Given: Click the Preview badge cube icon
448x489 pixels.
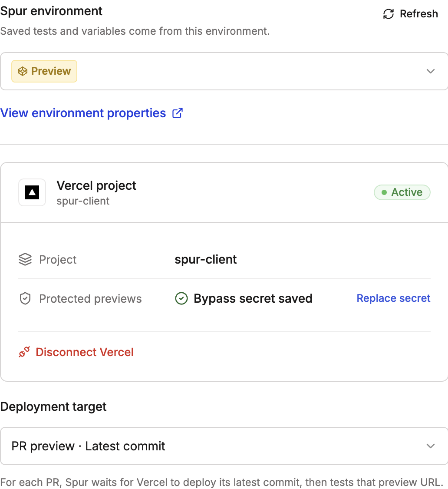Looking at the screenshot, I should tap(23, 71).
